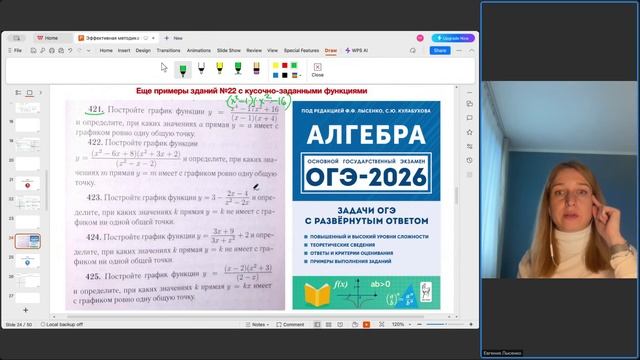The image size is (640, 360).
Task: Select the arrow pointer tool in Draw ribbon
Action: click(164, 67)
